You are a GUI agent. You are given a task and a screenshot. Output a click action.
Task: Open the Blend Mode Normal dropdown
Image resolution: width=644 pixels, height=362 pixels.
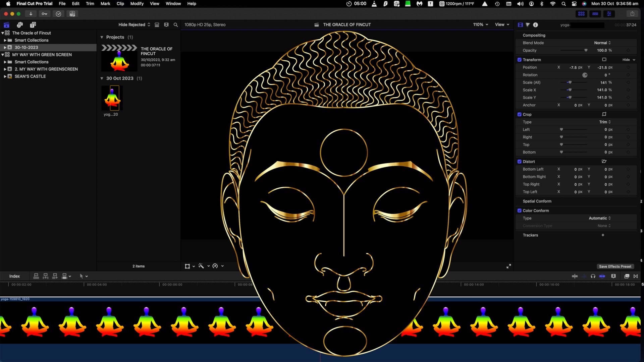tap(602, 43)
